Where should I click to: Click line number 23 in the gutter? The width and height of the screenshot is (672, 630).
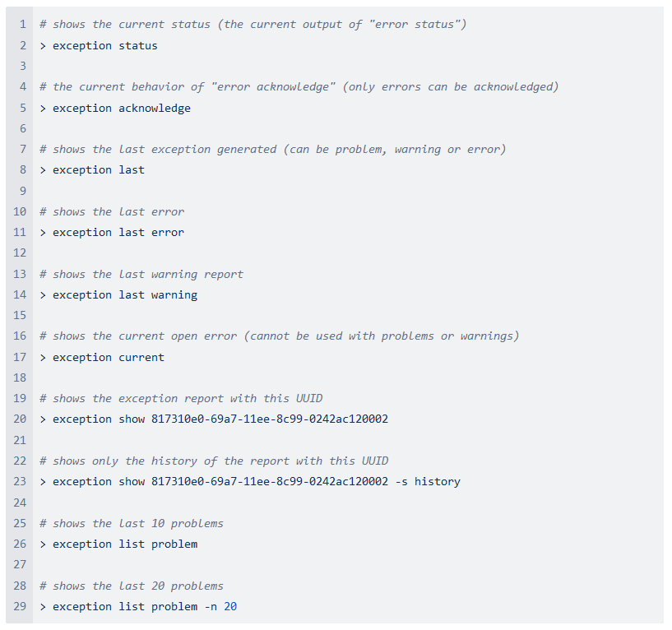point(20,482)
